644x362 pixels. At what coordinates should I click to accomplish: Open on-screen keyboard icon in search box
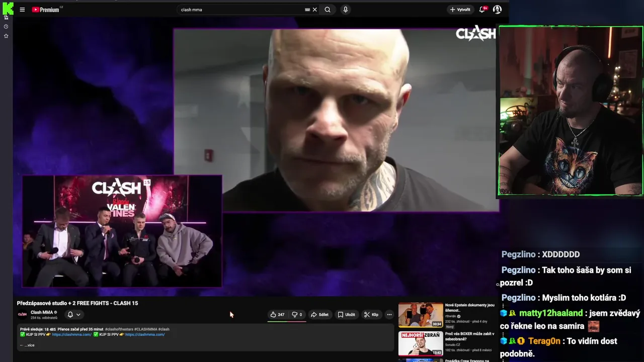(307, 10)
